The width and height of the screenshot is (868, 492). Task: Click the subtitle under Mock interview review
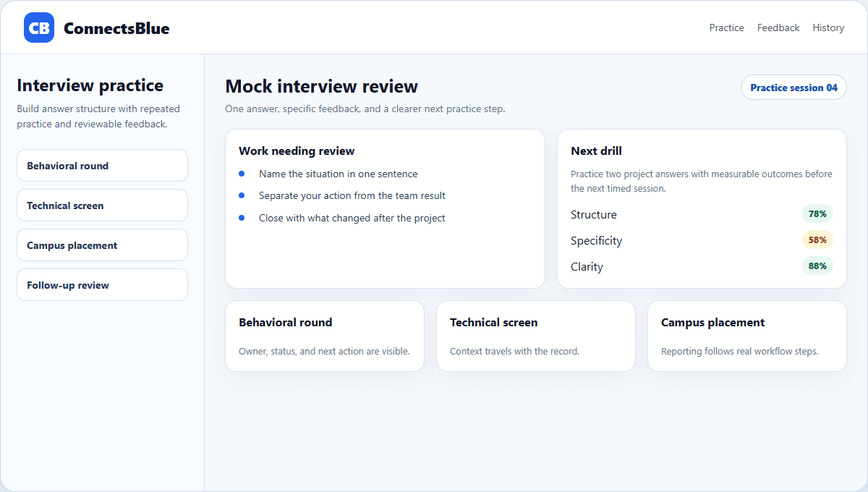pos(365,109)
